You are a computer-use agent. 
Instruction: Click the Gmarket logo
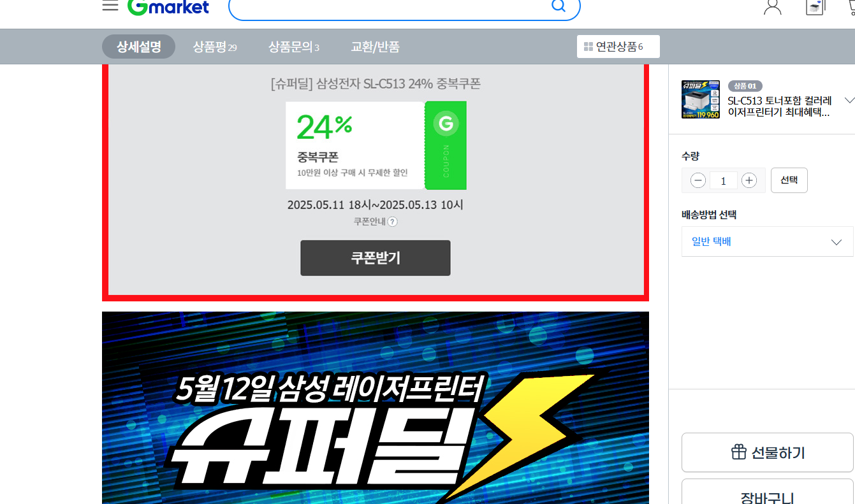[168, 7]
